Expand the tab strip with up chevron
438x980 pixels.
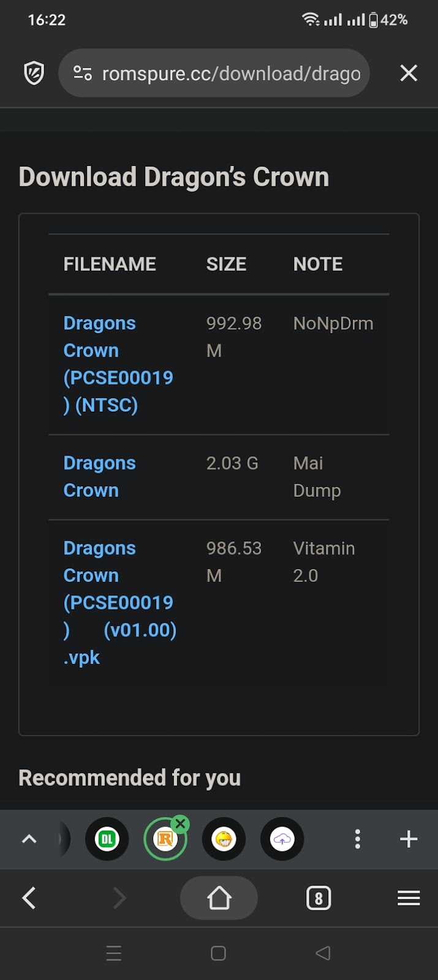[29, 839]
